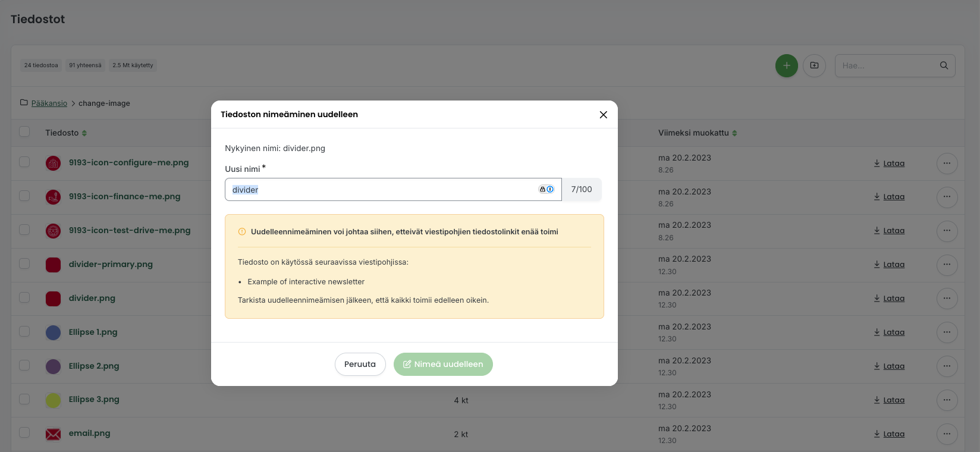This screenshot has width=980, height=452.
Task: Open options menu for Ellipse 1.png
Action: click(947, 332)
